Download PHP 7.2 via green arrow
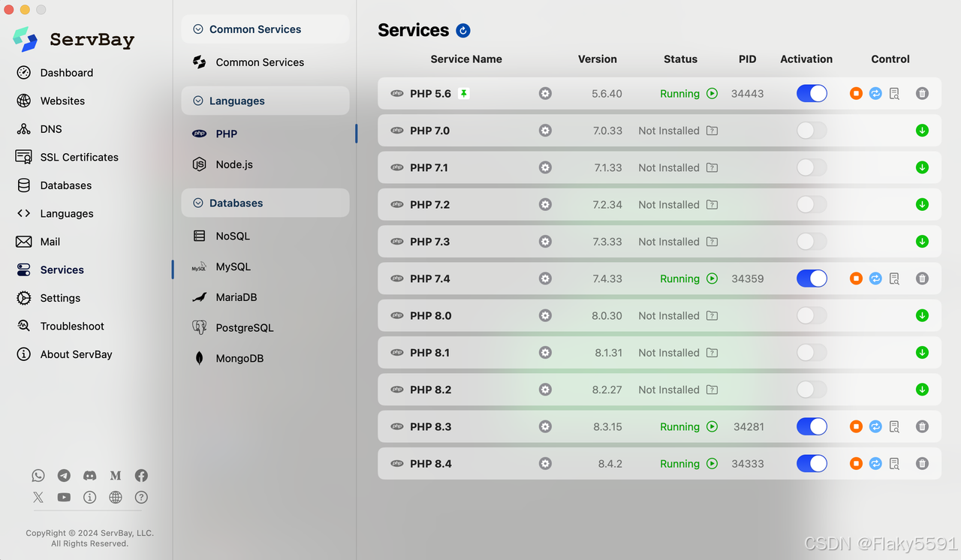961x560 pixels. pos(922,205)
